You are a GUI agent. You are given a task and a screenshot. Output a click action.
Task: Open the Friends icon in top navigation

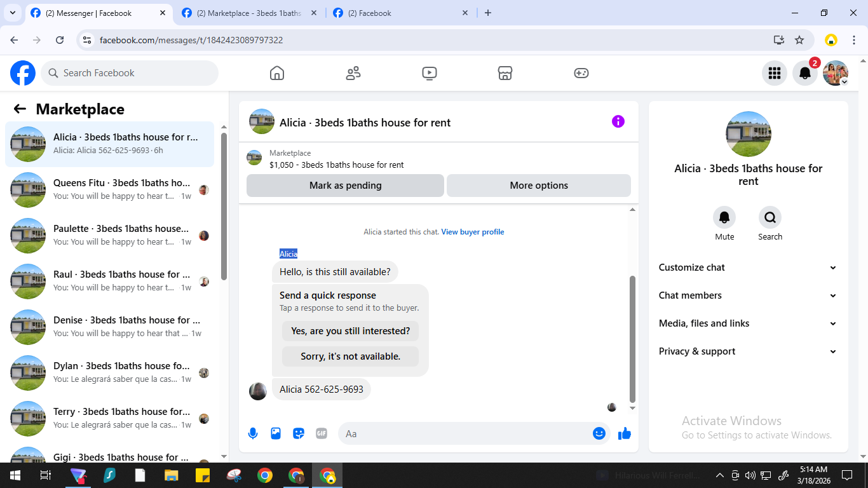tap(353, 73)
